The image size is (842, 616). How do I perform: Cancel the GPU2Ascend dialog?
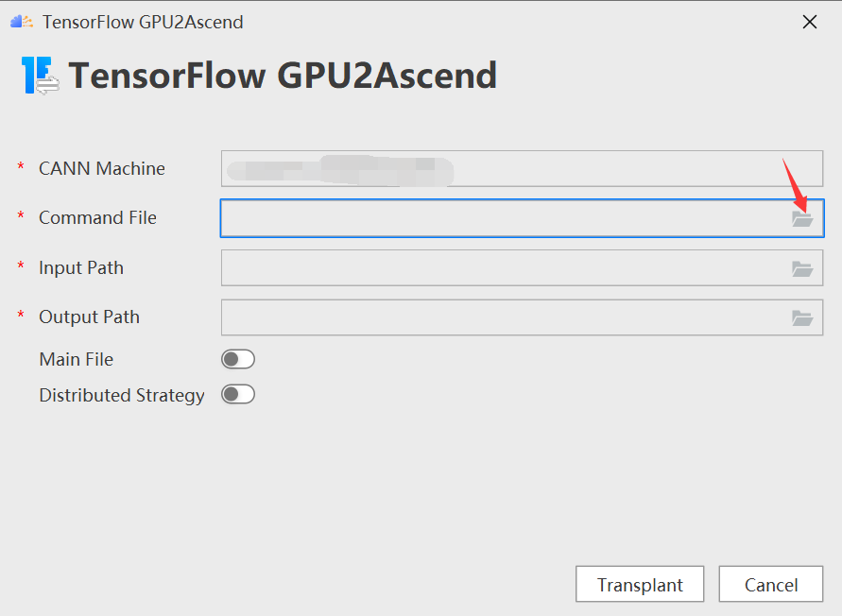click(770, 585)
